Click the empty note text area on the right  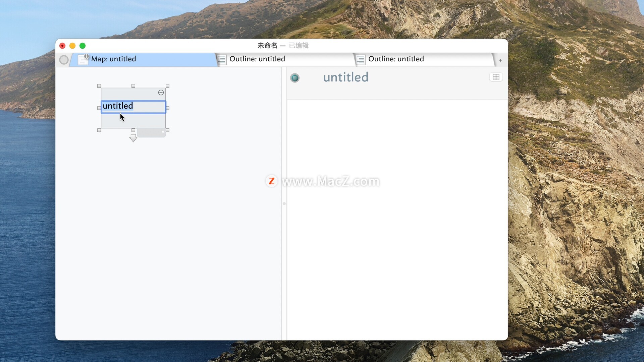click(x=397, y=218)
